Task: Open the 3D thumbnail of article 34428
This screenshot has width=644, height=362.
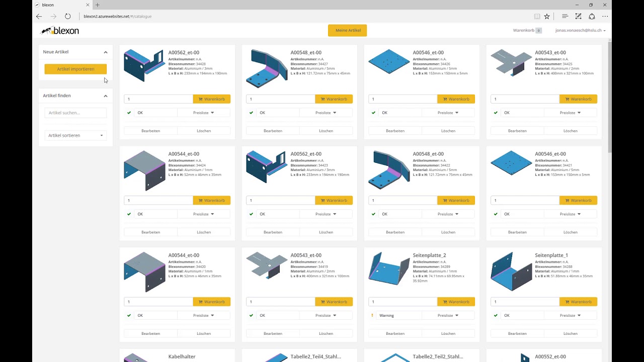Action: (x=144, y=65)
